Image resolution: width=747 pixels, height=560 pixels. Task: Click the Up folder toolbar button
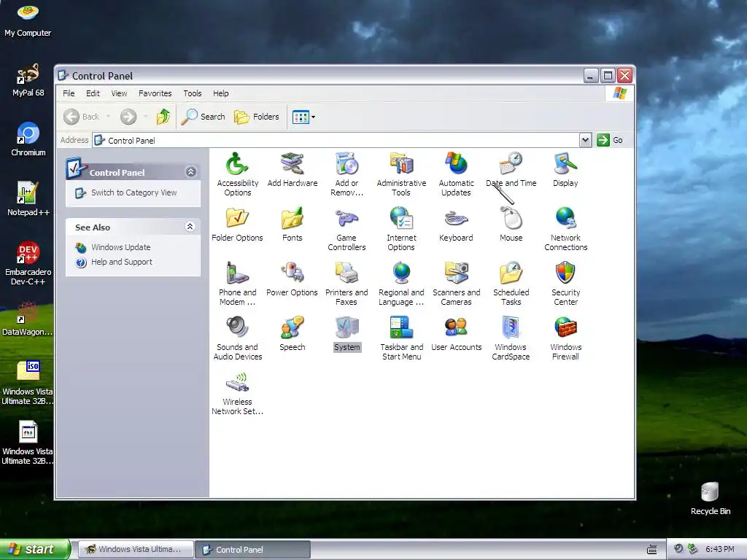pos(163,117)
